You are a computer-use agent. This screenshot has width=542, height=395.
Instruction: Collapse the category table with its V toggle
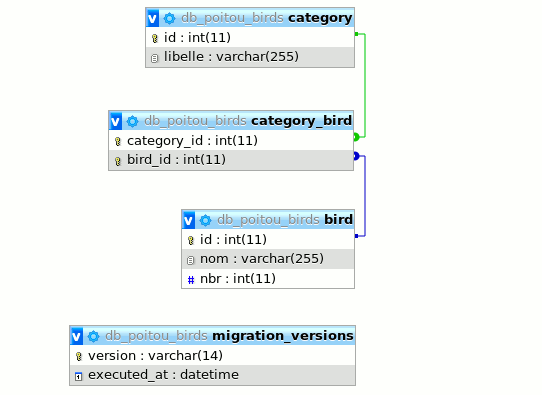point(153,18)
